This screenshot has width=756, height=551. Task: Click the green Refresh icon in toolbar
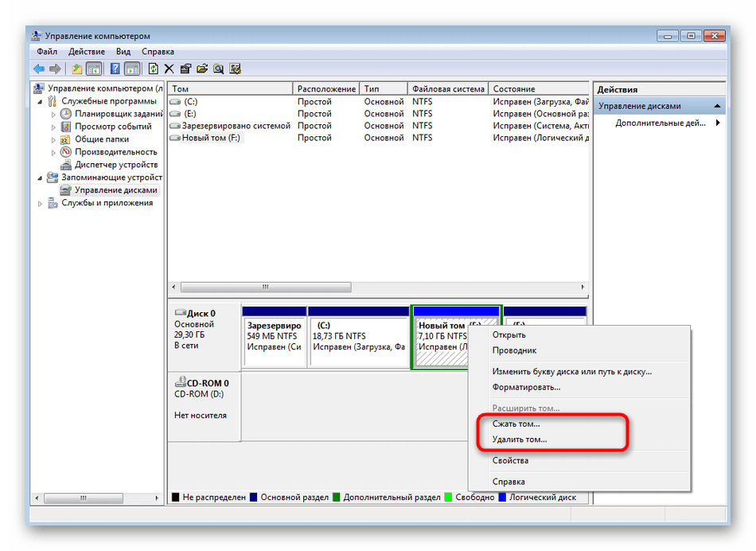pyautogui.click(x=153, y=68)
